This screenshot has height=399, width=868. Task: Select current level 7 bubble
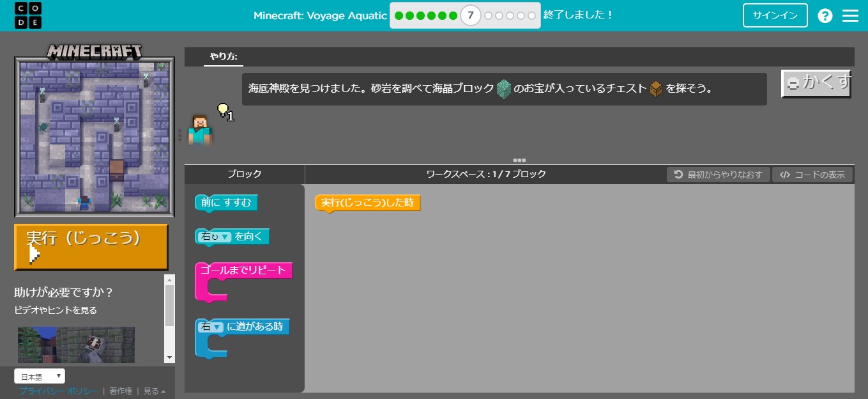point(471,15)
